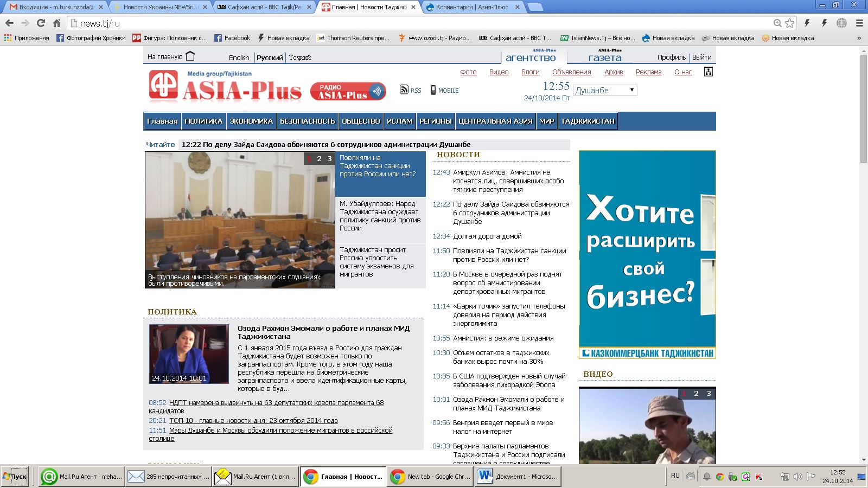
Task: Reload the page with the refresh icon
Action: (41, 23)
